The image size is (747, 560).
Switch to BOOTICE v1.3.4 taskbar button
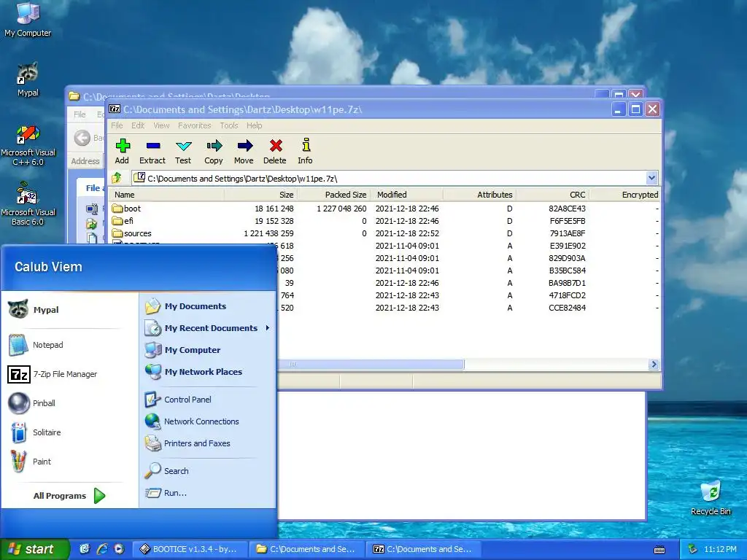point(190,549)
